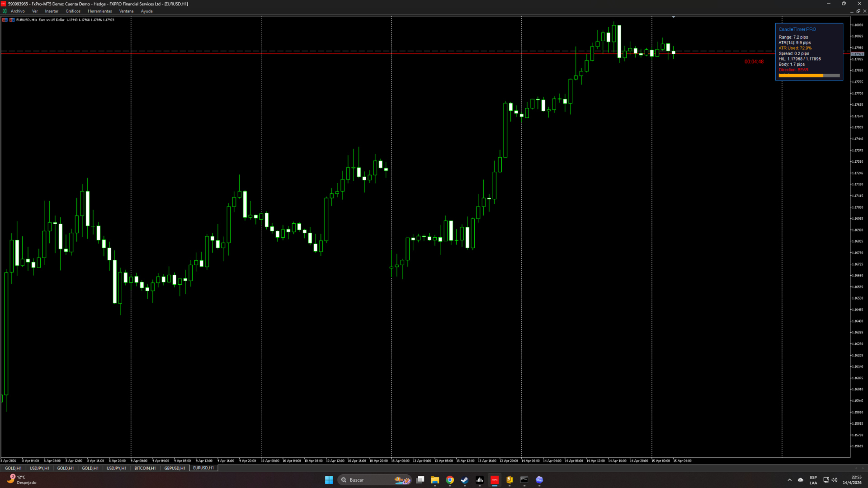
Task: Open Google Chrome from the taskbar
Action: click(x=450, y=480)
